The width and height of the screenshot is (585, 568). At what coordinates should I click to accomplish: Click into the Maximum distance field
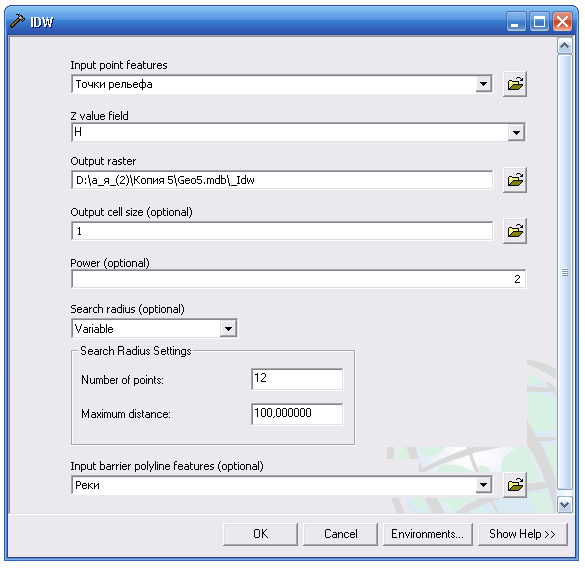point(297,413)
